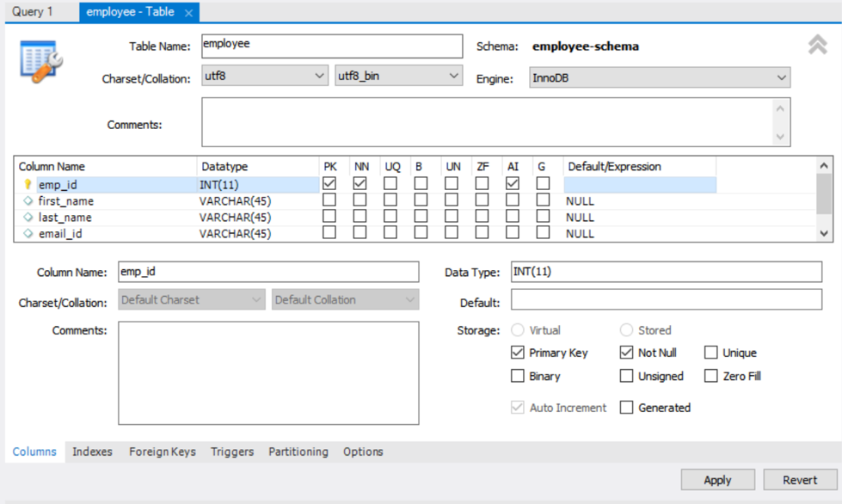
Task: Switch to the Query 1 tab
Action: tap(33, 12)
